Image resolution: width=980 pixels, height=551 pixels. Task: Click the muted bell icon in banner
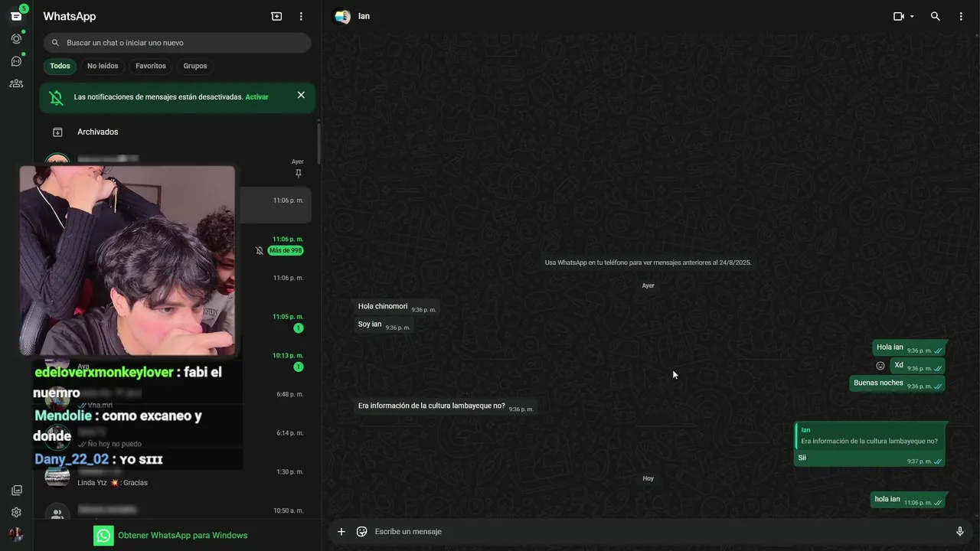pyautogui.click(x=57, y=97)
